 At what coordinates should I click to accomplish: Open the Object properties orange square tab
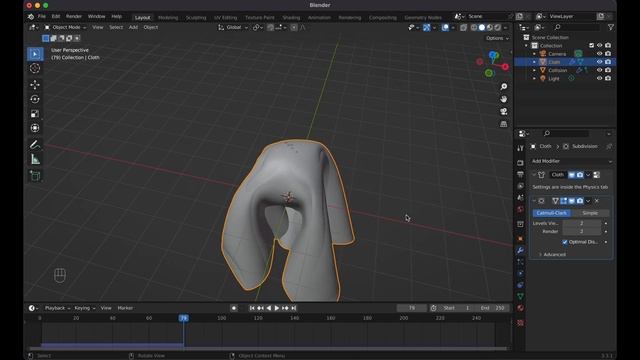tap(520, 239)
